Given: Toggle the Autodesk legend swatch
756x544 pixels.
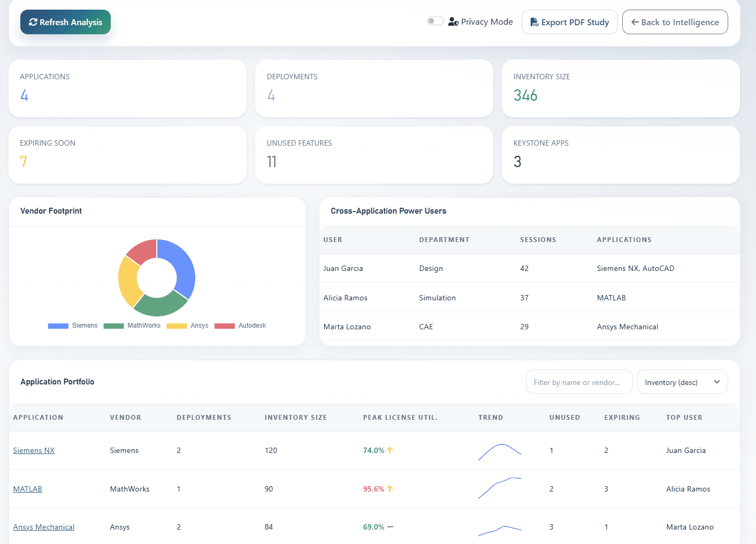Looking at the screenshot, I should tap(225, 326).
